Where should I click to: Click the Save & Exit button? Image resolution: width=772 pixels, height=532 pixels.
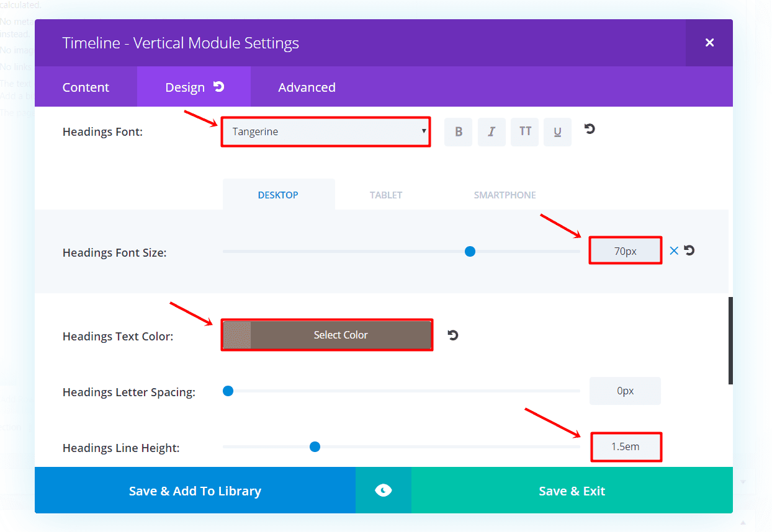click(572, 490)
